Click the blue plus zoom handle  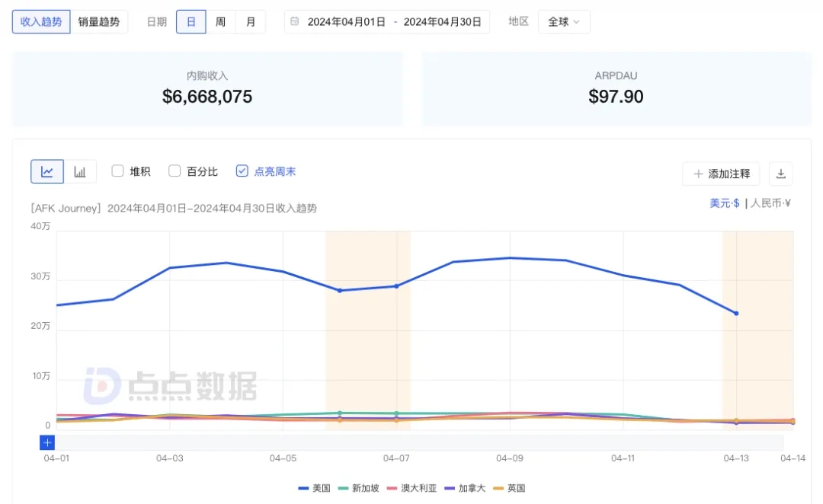47,442
